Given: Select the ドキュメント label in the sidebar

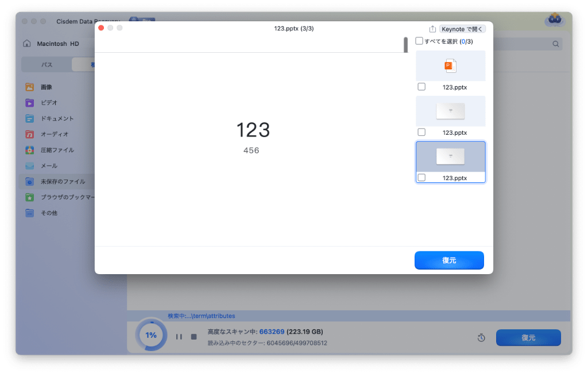Looking at the screenshot, I should tap(57, 118).
